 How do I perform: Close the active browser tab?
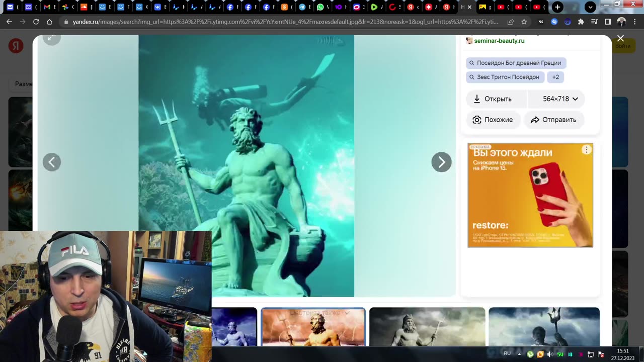tap(470, 7)
